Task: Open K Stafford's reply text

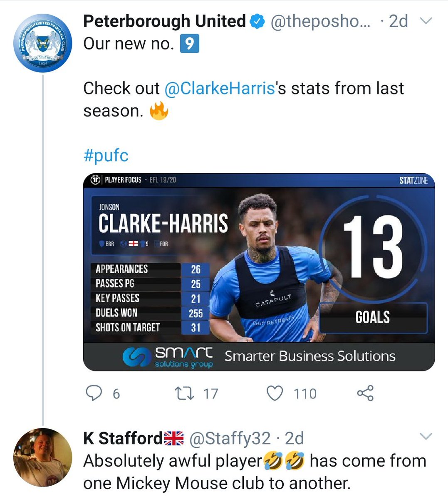Action: pyautogui.click(x=255, y=472)
